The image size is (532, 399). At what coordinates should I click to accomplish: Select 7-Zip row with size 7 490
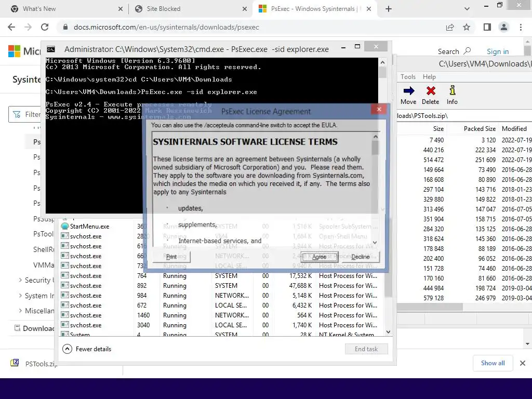tap(465, 140)
